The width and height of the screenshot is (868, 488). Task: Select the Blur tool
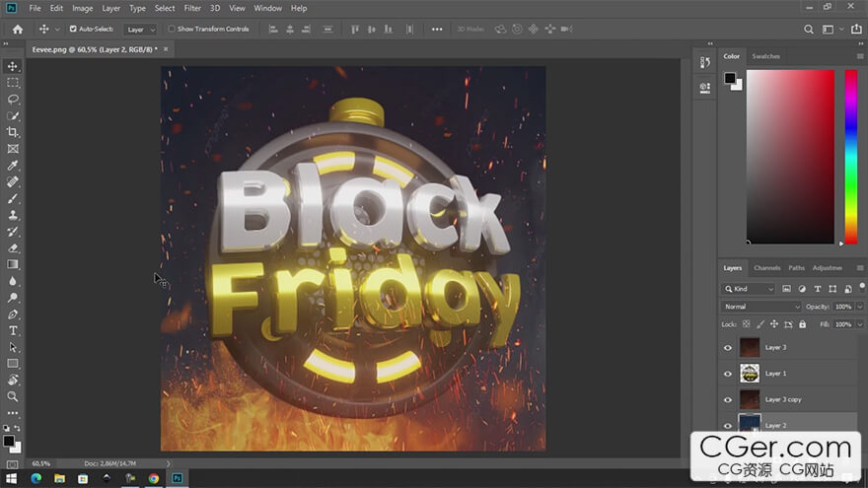click(13, 281)
